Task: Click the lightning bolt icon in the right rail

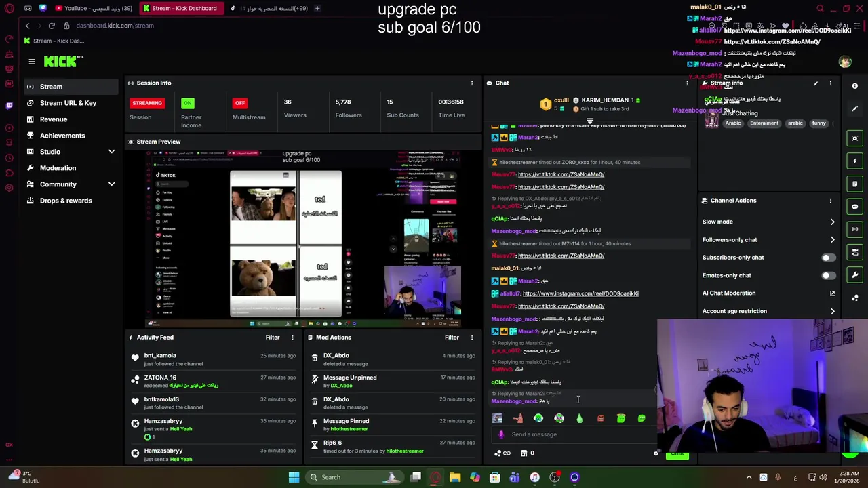Action: (x=854, y=161)
